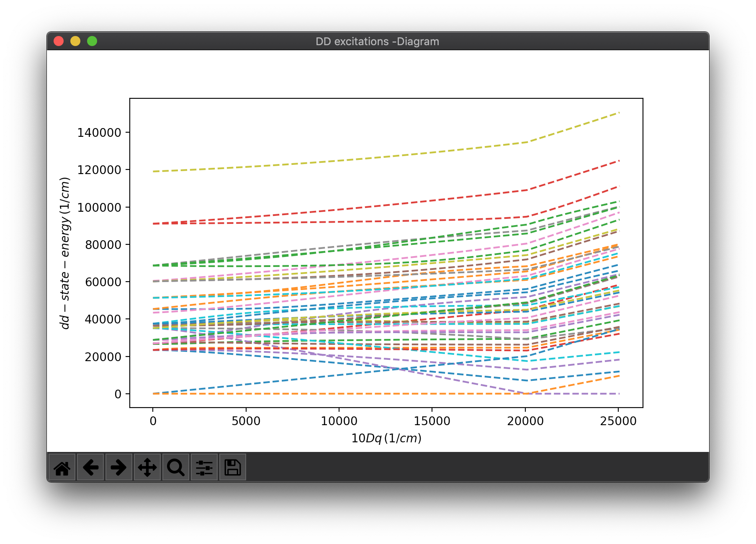This screenshot has width=756, height=544.
Task: Click the 0 tick label on y-axis
Action: 118,394
